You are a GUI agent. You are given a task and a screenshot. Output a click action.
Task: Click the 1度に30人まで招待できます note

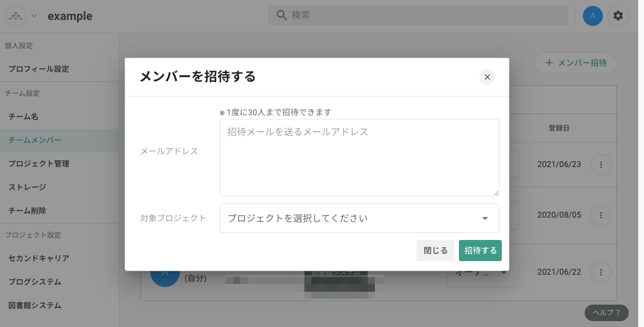click(275, 112)
